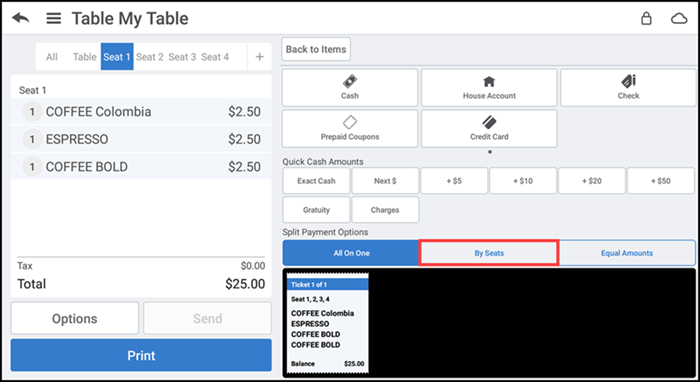Click the cloud status icon
This screenshot has width=700, height=382.
679,19
